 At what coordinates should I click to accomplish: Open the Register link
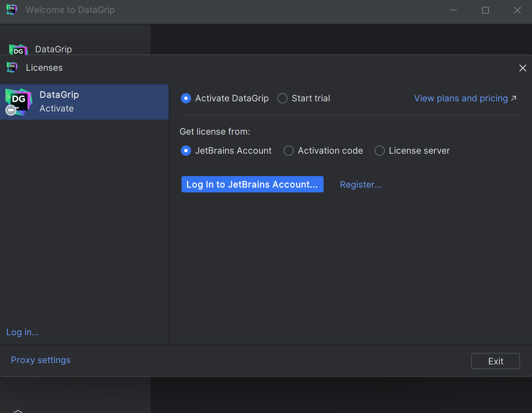pos(361,185)
